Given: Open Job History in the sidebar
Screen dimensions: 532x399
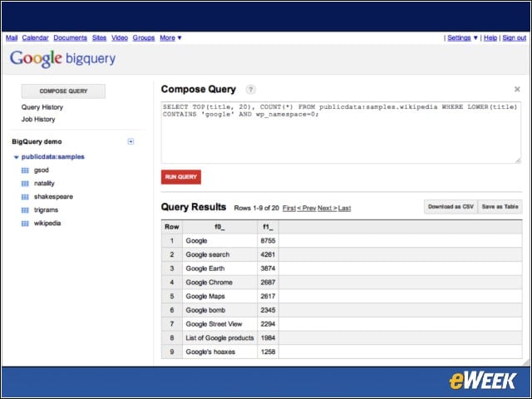Looking at the screenshot, I should (38, 120).
